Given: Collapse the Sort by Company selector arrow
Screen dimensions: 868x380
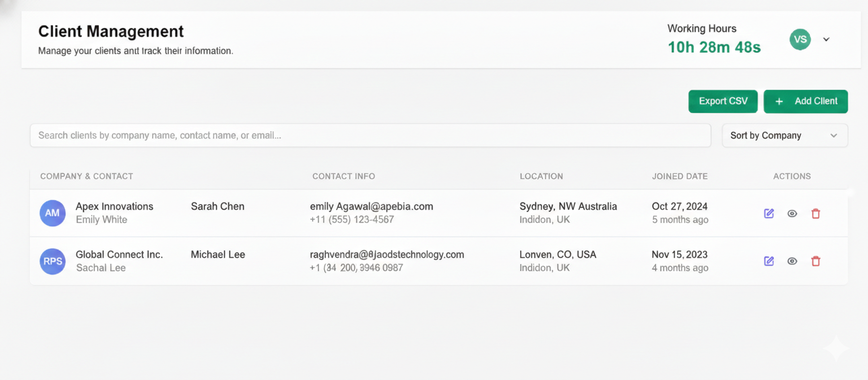Looking at the screenshot, I should [x=833, y=135].
